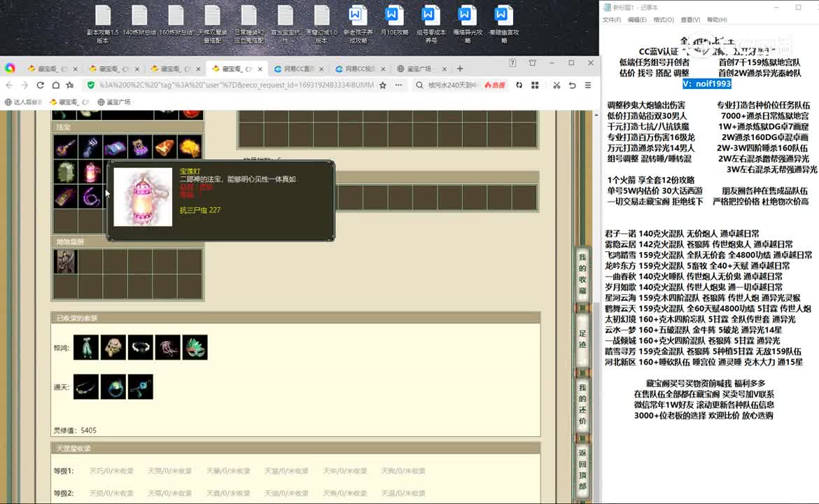Open the 帮助(H) menu in Notepad
The height and width of the screenshot is (504, 819).
click(x=717, y=20)
